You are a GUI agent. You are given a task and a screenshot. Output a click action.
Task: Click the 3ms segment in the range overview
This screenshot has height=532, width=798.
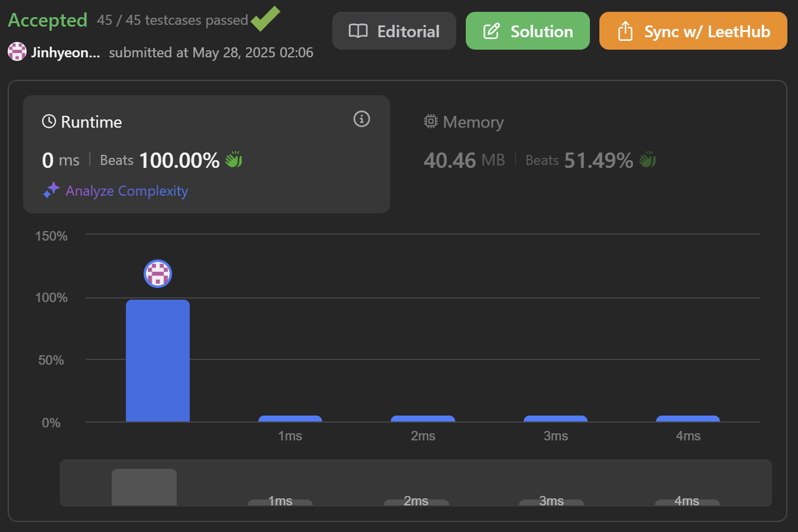552,502
